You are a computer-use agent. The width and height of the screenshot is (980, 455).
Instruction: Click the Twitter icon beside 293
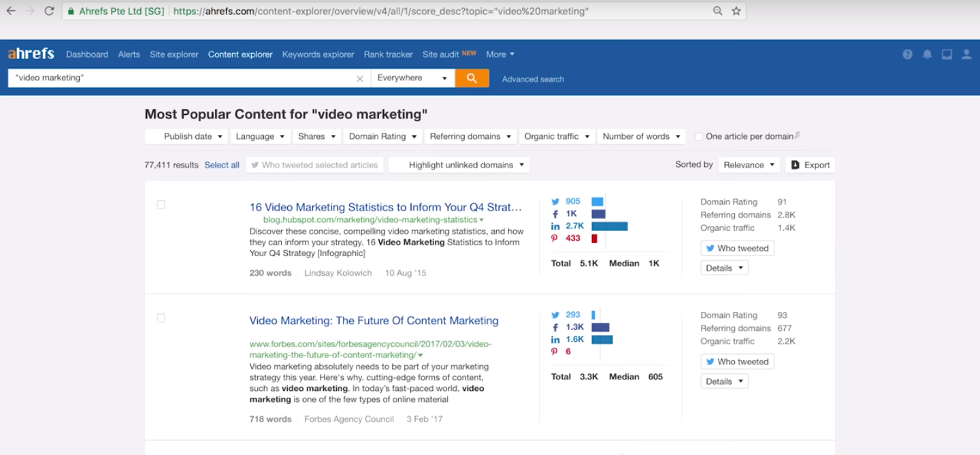555,315
